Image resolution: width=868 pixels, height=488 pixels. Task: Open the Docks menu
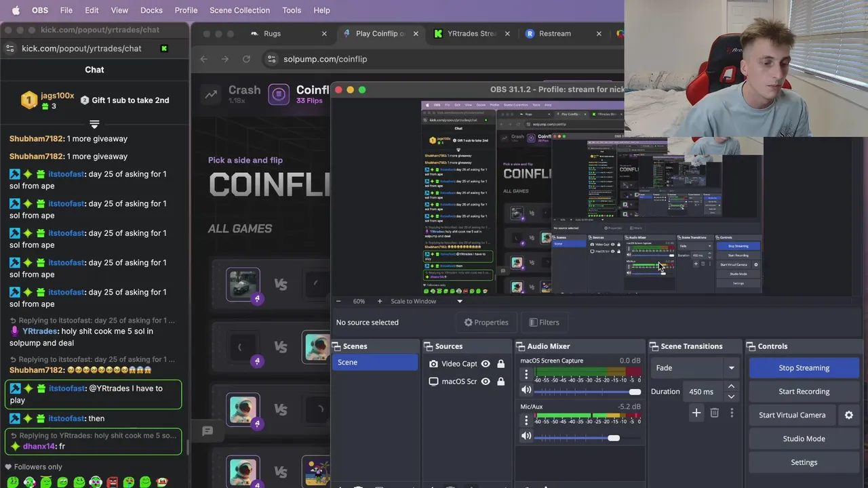[x=151, y=10]
